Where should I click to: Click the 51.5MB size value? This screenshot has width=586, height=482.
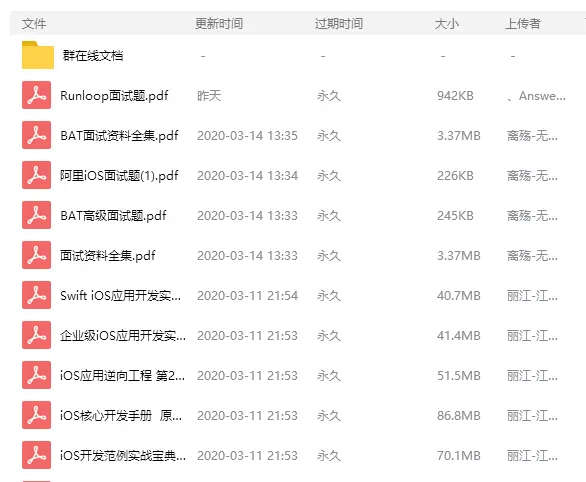(x=459, y=376)
